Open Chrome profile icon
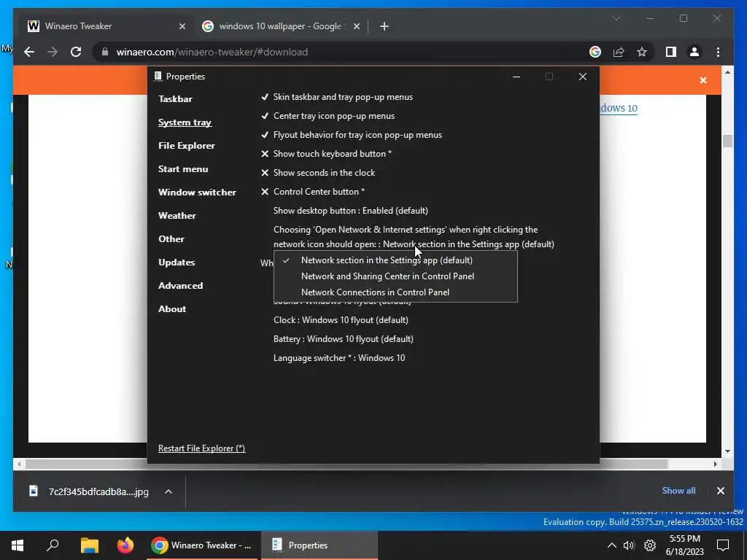This screenshot has height=560, width=747. (694, 52)
